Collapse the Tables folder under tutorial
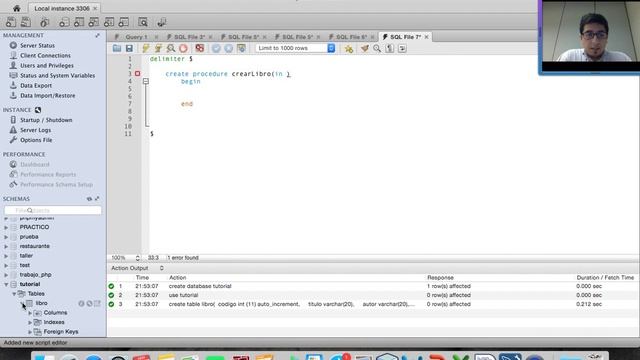The height and width of the screenshot is (360, 640). coord(14,294)
